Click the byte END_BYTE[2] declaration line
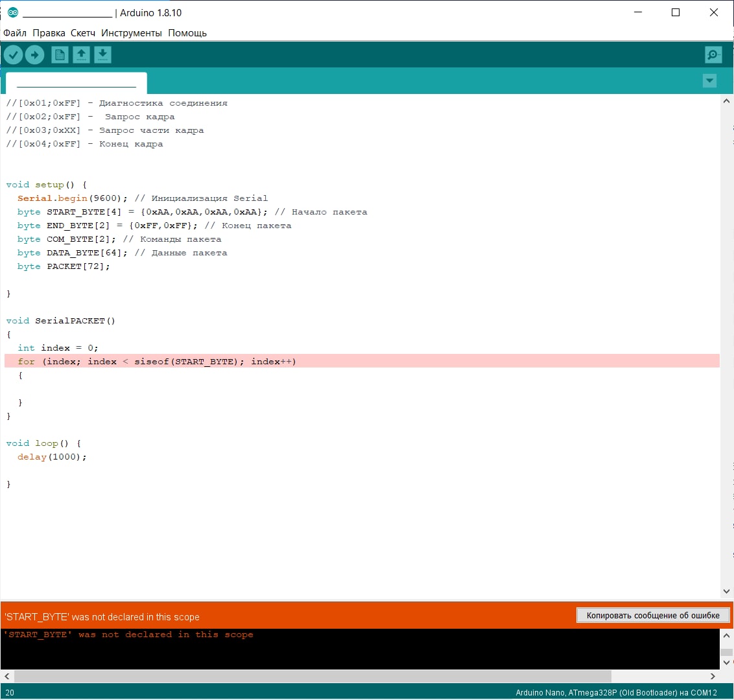 154,225
